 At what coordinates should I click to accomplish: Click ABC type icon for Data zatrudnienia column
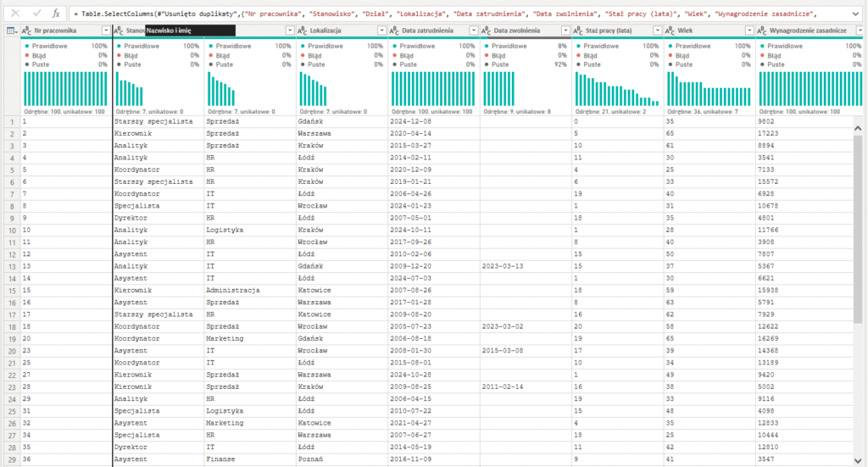coord(395,31)
